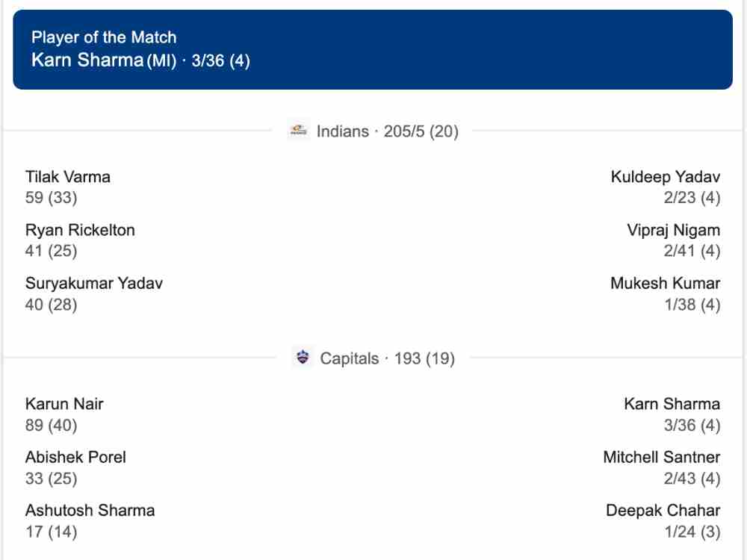Image resolution: width=747 pixels, height=560 pixels.
Task: Click Karun Nair's 89 (40) score
Action: [x=51, y=425]
